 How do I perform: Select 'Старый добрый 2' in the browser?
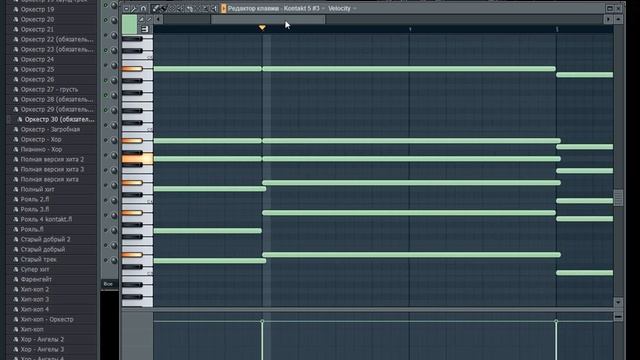click(45, 239)
